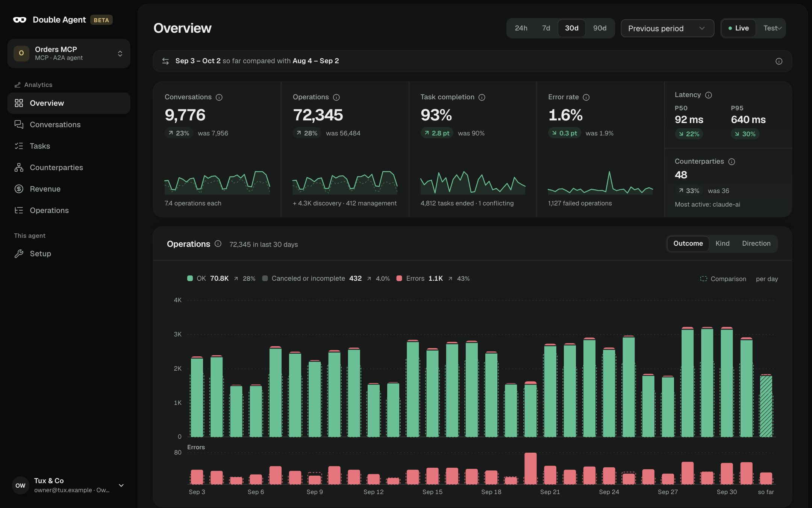Click the info icon next to Error rate

click(586, 97)
